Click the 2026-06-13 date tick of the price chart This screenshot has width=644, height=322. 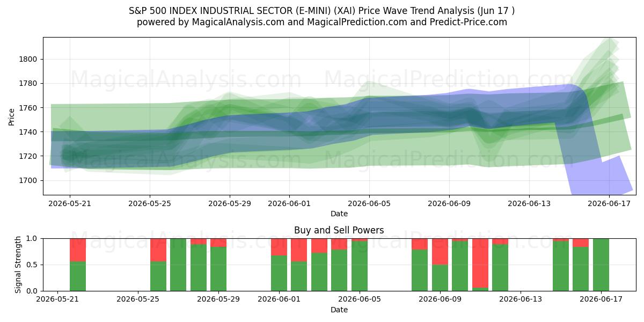[529, 203]
